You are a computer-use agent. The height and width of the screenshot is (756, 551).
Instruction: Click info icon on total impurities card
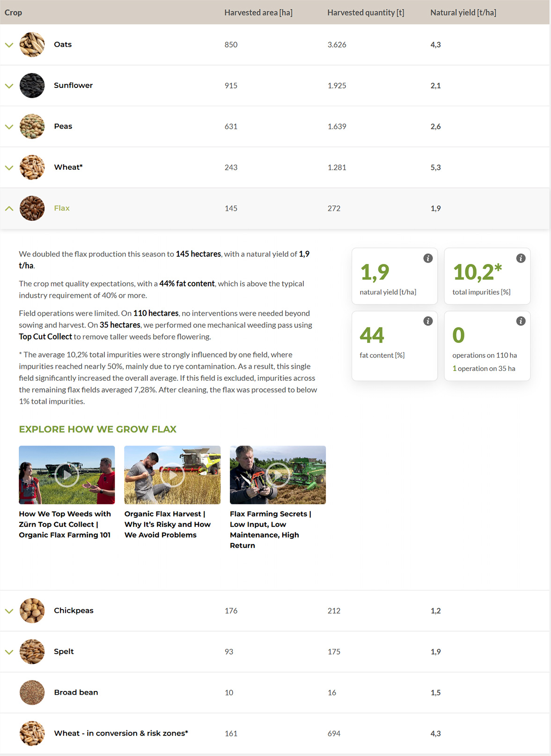521,258
